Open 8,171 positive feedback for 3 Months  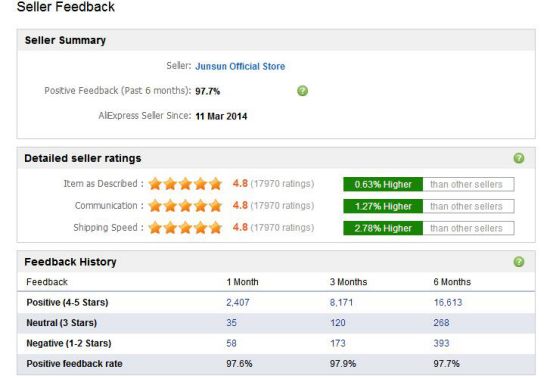pos(341,302)
